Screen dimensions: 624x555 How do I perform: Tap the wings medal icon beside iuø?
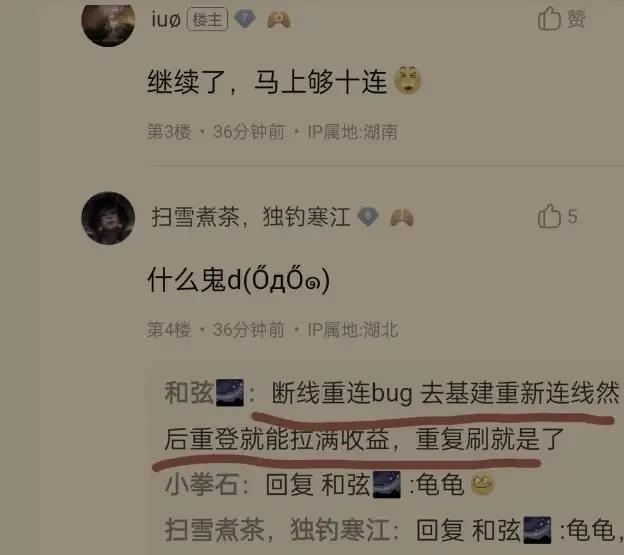click(x=279, y=19)
